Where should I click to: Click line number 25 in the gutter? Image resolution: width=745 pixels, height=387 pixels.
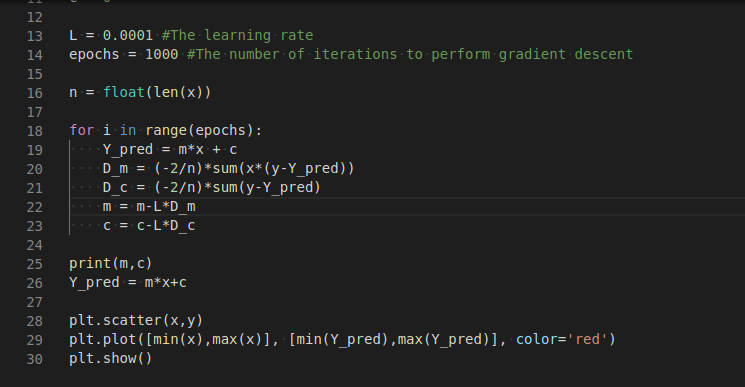click(35, 264)
